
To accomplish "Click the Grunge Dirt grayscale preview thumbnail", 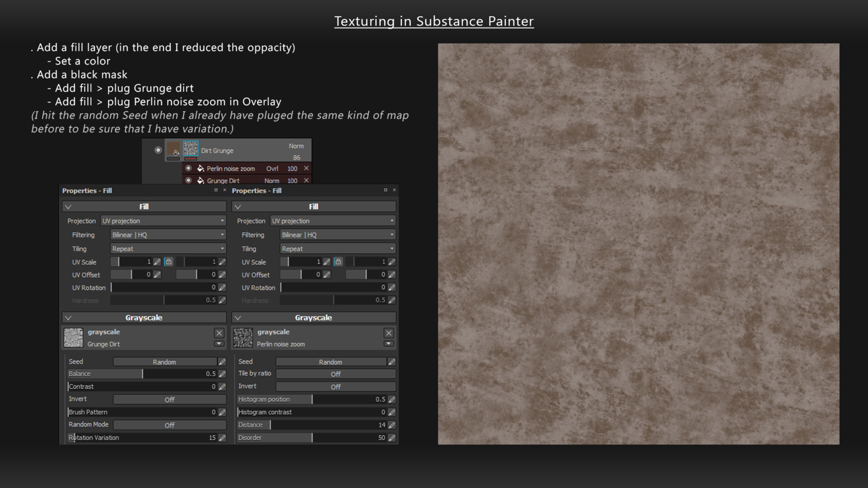I will (x=73, y=337).
